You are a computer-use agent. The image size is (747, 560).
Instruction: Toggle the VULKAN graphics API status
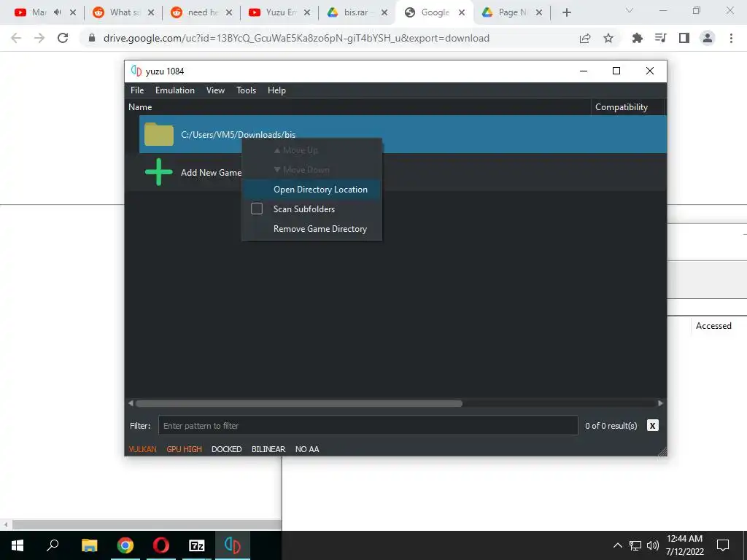(x=142, y=449)
